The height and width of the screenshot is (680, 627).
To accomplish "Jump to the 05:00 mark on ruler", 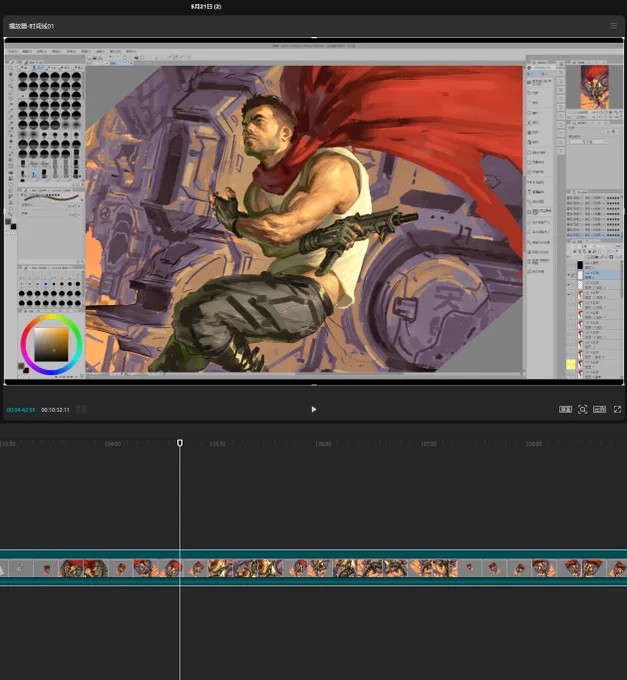I will (x=218, y=444).
